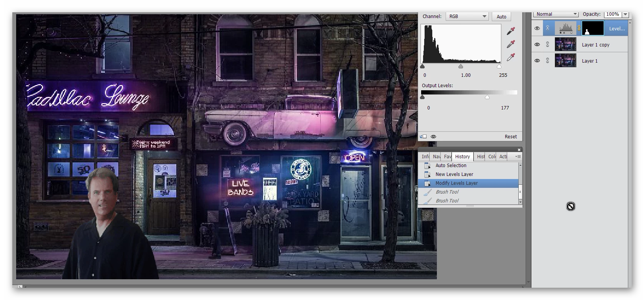Close the History panel group
Screen dimensions: 644x300
tap(519, 150)
